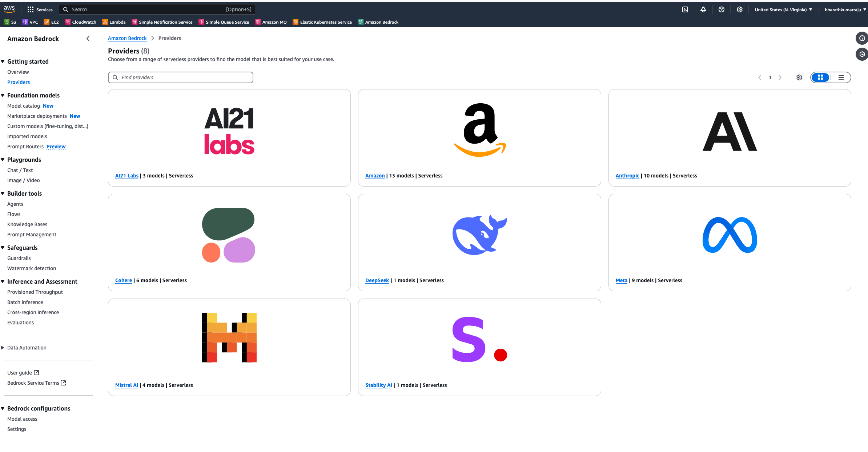Collapse the Amazon Bedrock side navigation
Screen dimensions: 868x452
88,39
